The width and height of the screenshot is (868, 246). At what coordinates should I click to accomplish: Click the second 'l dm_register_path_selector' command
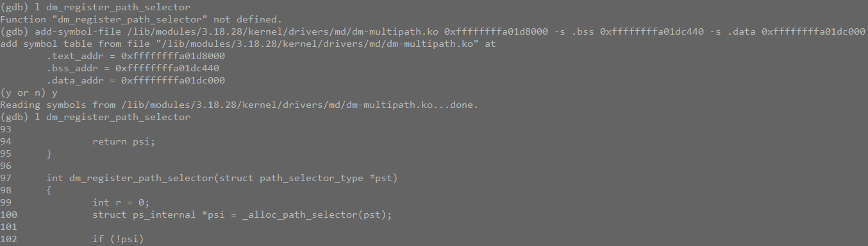point(113,117)
